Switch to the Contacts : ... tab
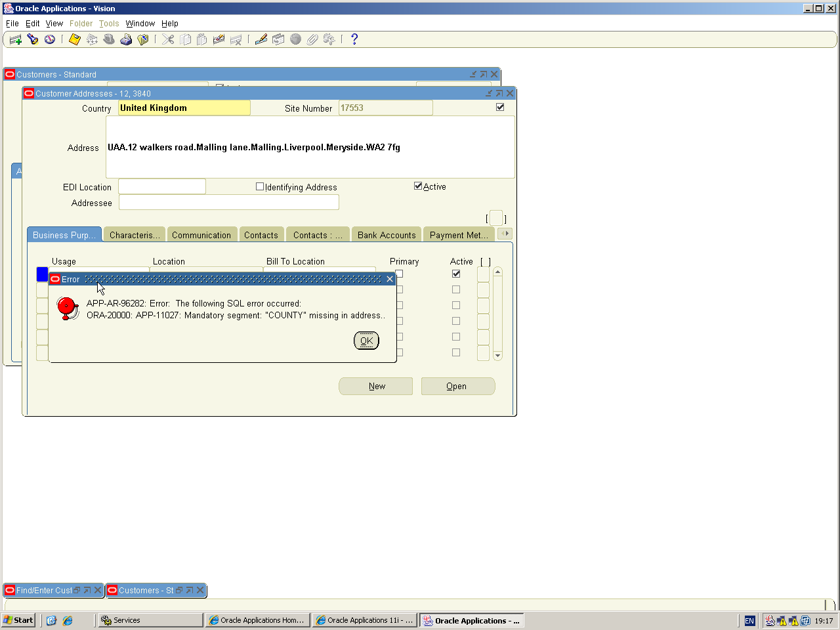 point(318,235)
